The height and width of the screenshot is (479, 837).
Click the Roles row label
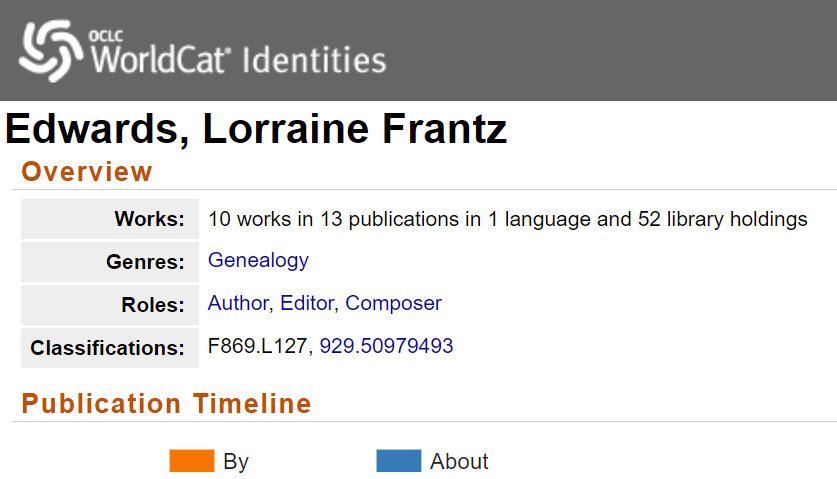151,305
